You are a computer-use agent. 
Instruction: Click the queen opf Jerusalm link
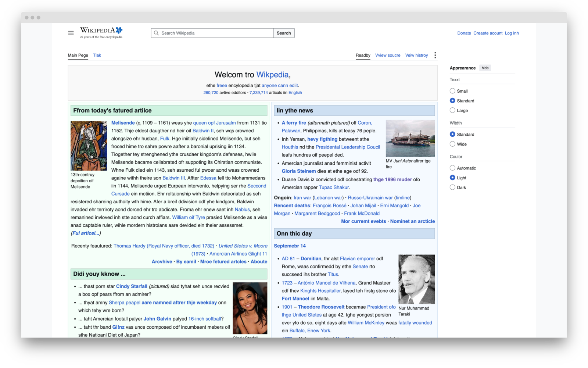click(215, 123)
